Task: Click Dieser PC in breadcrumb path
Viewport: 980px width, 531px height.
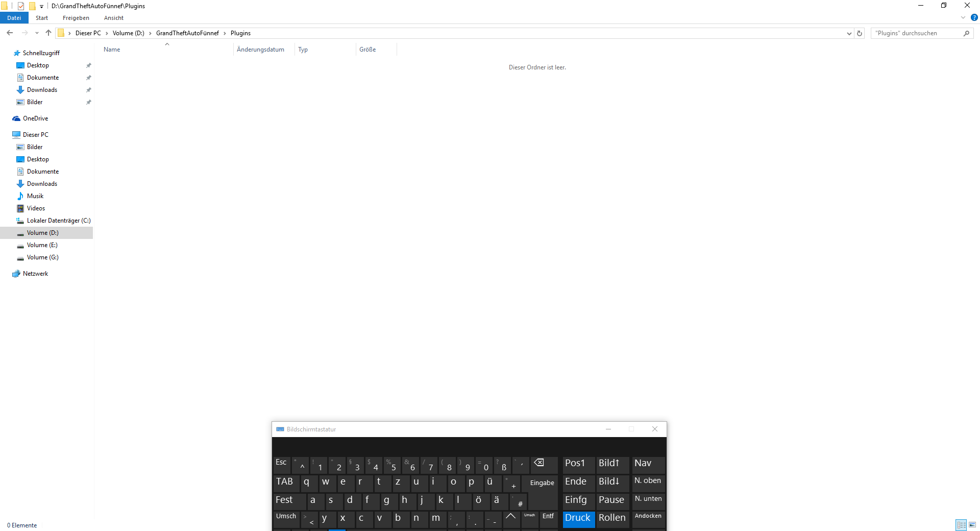Action: pyautogui.click(x=88, y=33)
